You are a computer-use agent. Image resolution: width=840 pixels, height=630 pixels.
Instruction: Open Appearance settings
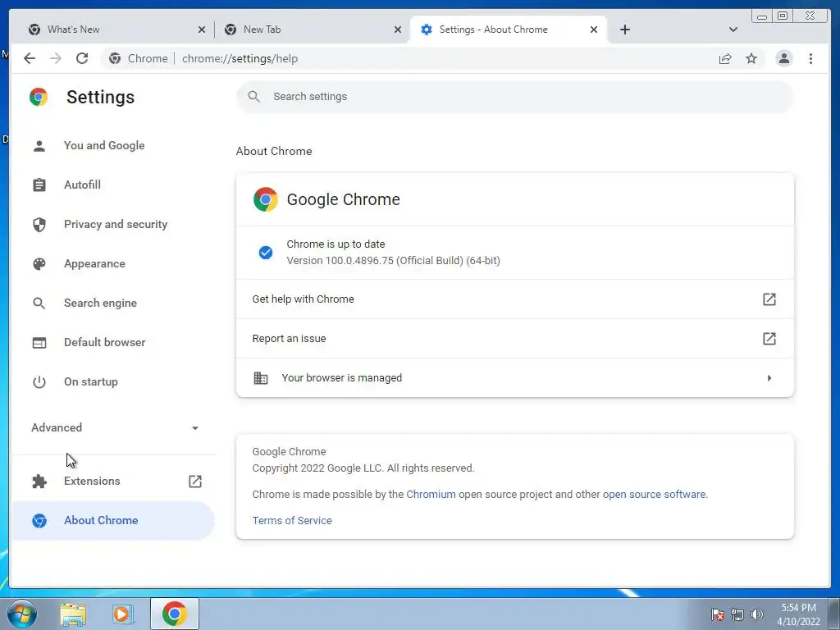pyautogui.click(x=114, y=263)
